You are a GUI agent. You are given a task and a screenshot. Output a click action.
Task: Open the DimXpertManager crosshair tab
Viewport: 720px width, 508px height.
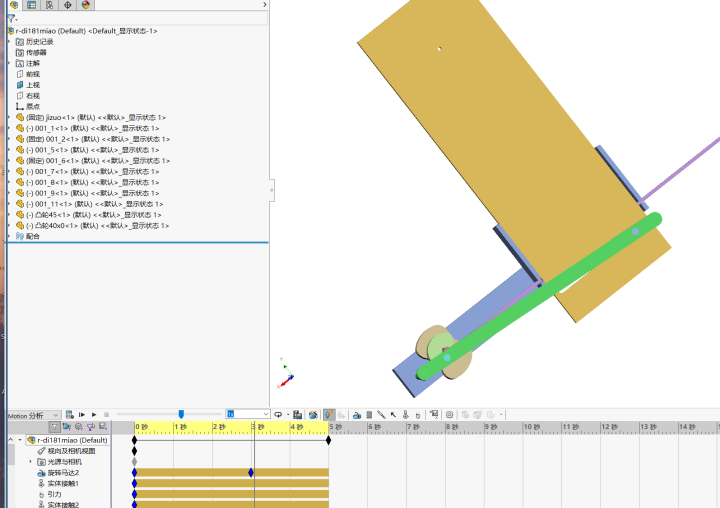pyautogui.click(x=67, y=5)
